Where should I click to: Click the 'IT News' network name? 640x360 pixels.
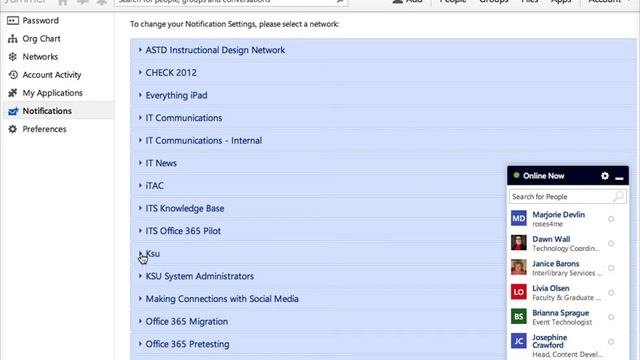161,163
